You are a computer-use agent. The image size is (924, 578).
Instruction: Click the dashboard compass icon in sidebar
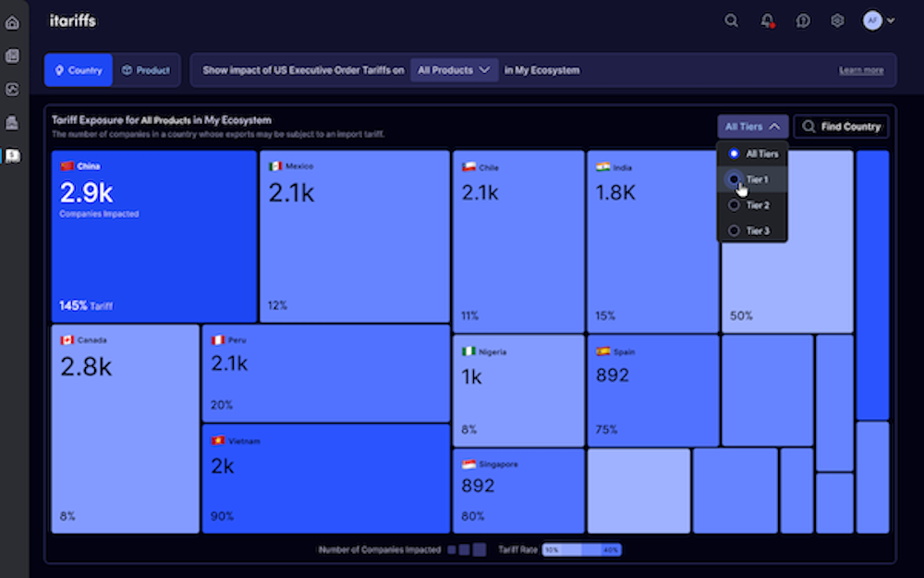click(x=12, y=89)
